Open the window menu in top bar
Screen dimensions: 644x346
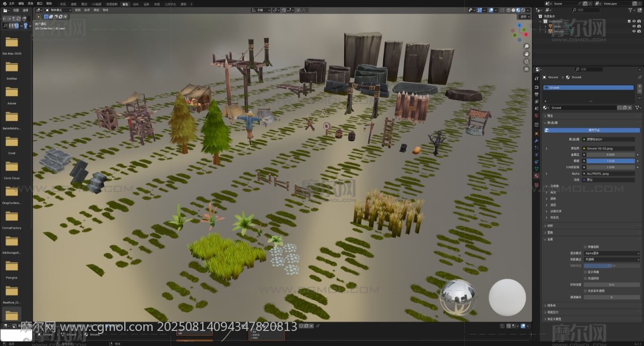(x=40, y=4)
